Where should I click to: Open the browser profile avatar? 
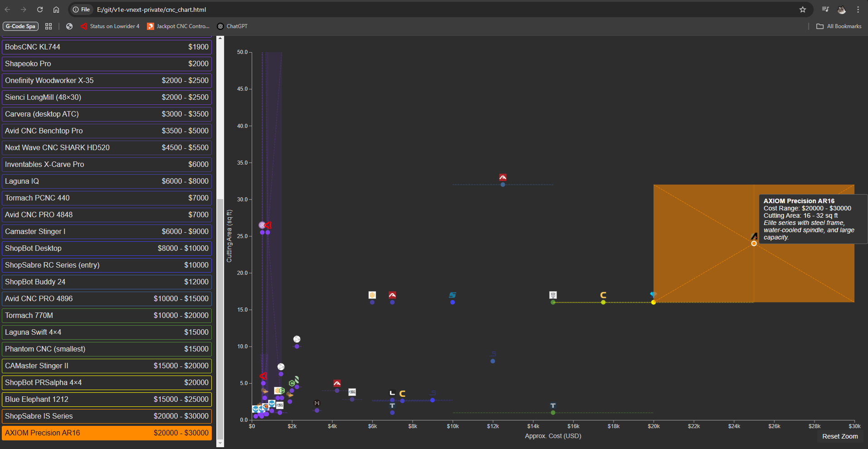842,10
